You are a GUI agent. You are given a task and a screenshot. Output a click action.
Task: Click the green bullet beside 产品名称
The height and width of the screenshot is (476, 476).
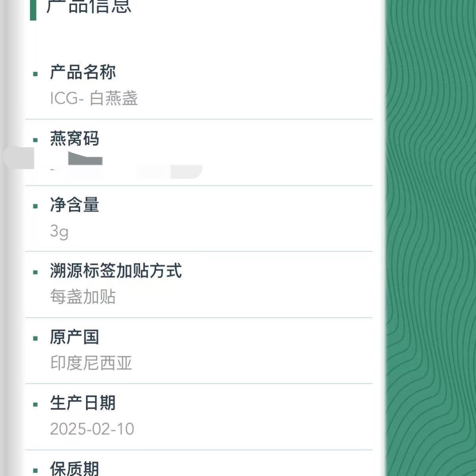tap(36, 74)
